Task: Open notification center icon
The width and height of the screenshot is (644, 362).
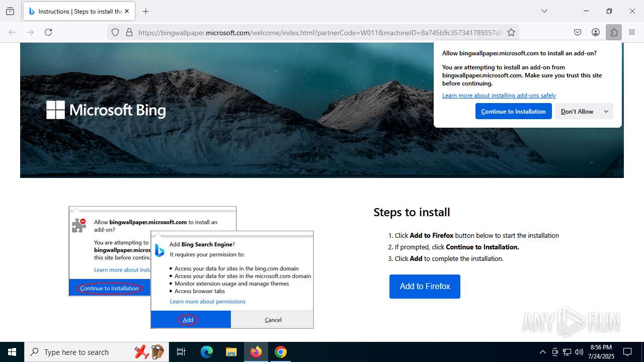Action: point(627,352)
